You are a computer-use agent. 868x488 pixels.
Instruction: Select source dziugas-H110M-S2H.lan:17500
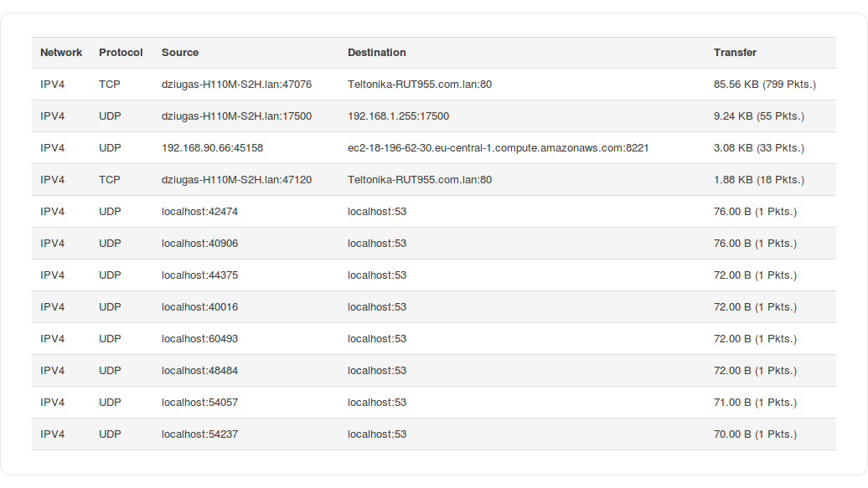(x=236, y=116)
